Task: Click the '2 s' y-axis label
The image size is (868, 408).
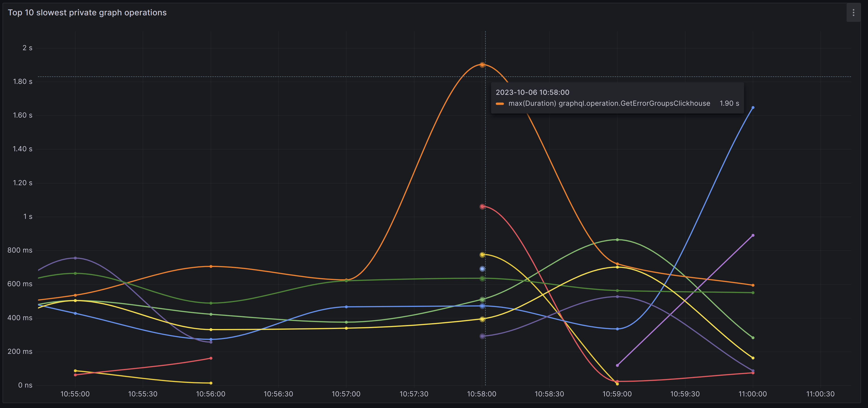Action: point(27,48)
